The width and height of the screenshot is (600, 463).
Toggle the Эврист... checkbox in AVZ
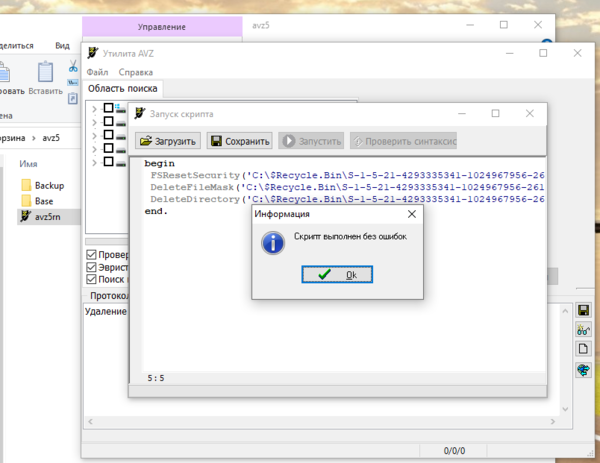(91, 267)
